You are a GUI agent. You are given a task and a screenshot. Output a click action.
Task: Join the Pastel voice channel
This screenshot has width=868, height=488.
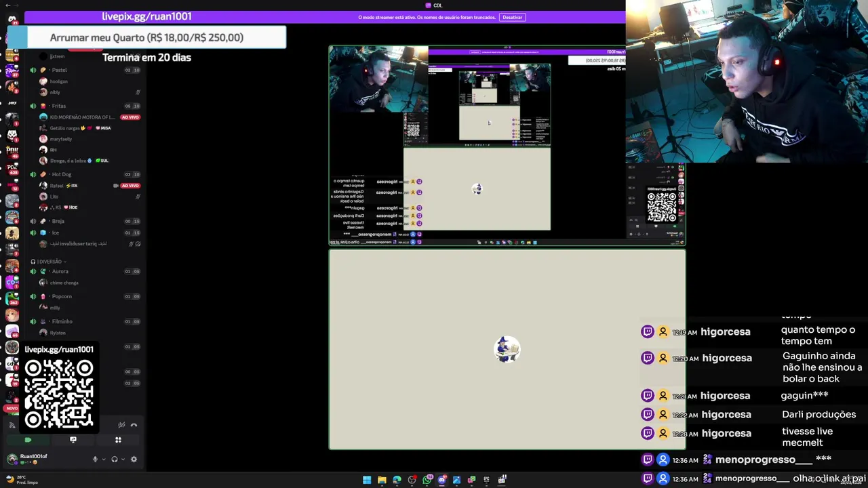85,70
